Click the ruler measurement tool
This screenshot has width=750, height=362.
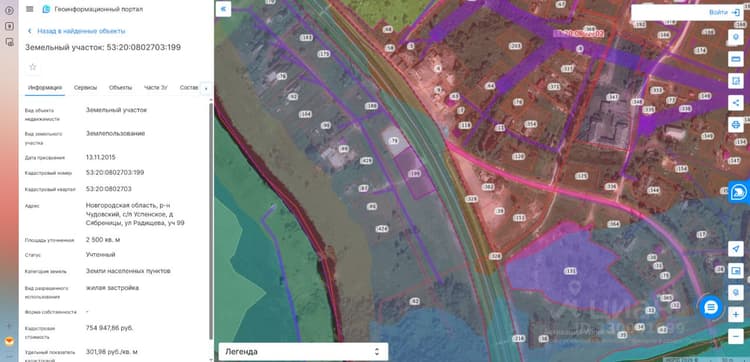(736, 59)
